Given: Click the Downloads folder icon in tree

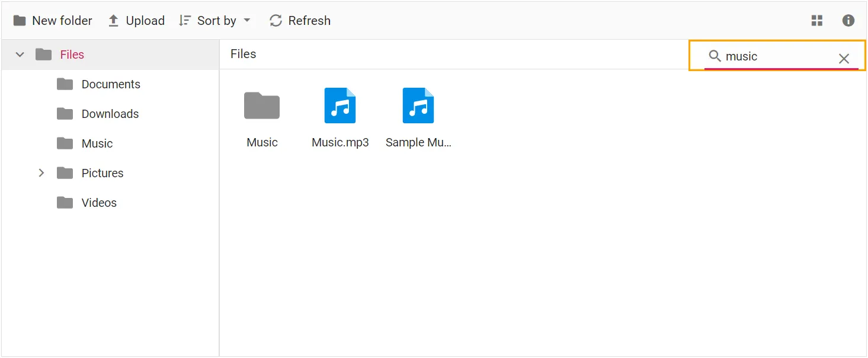Looking at the screenshot, I should click(x=65, y=114).
